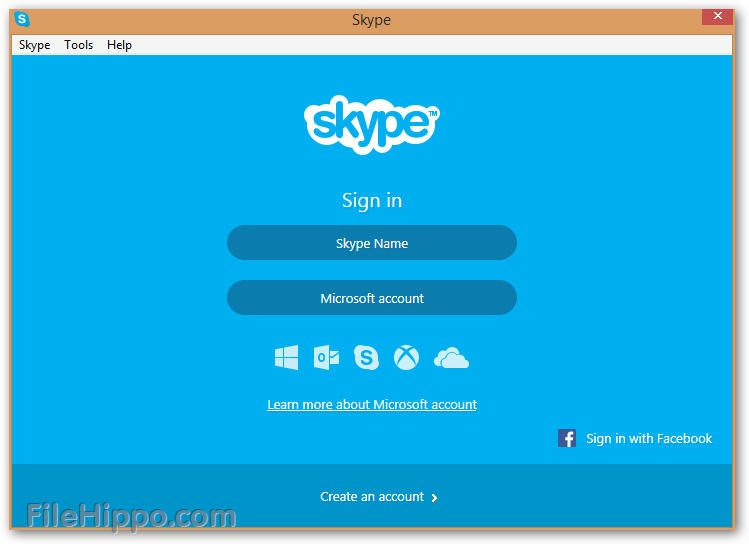This screenshot has height=544, width=749.
Task: Click the Skype title bar text
Action: tap(371, 20)
